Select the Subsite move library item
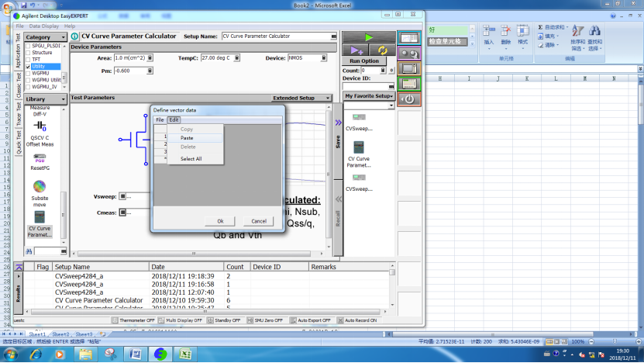 tap(40, 193)
